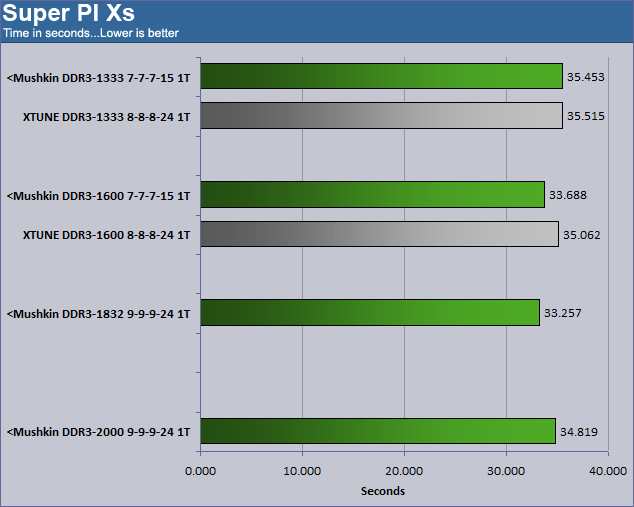Click the 35.515 data value
Viewport: 634px width, 507px height.
click(x=585, y=116)
